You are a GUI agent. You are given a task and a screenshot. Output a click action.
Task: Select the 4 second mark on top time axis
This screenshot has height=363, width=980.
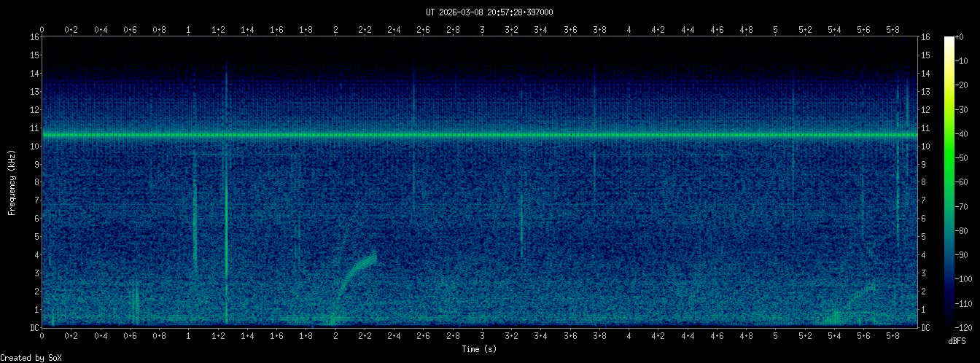coord(629,30)
